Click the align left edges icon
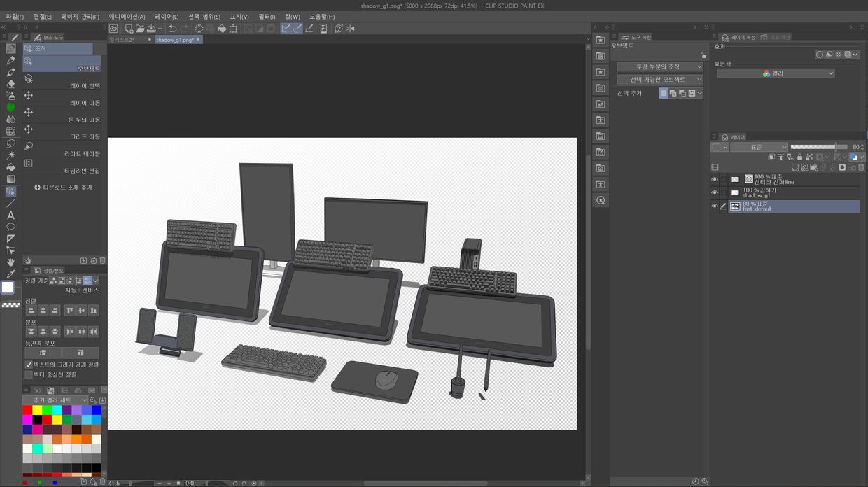This screenshot has width=868, height=487. (31, 310)
